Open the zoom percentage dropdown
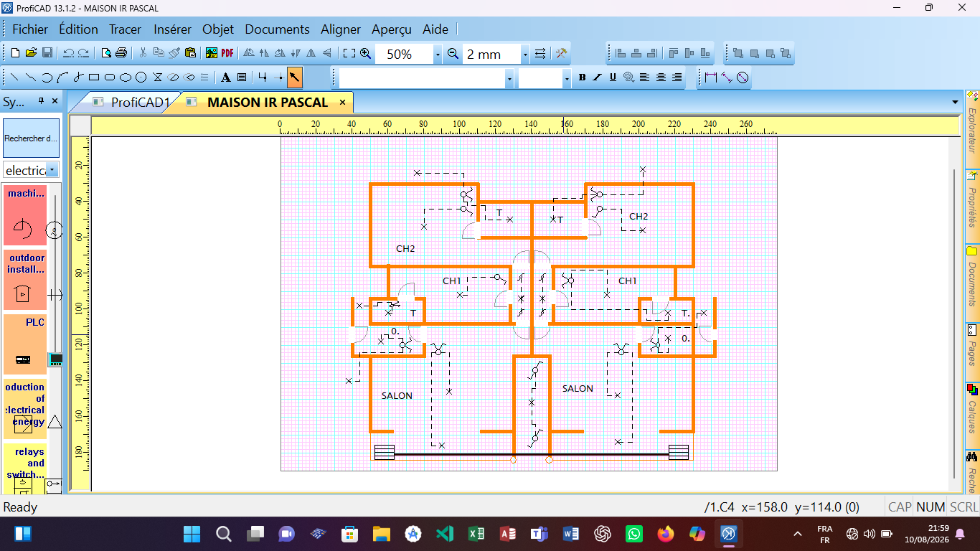 437,54
